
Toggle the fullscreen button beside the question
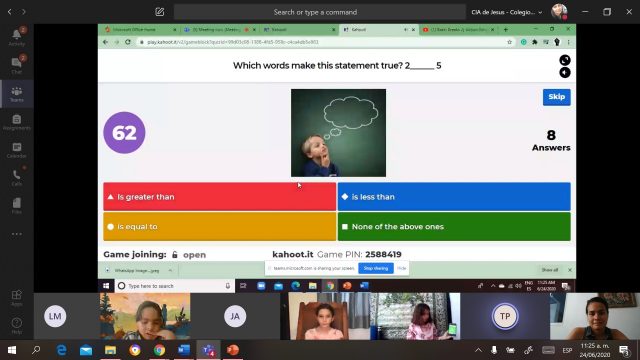[565, 60]
